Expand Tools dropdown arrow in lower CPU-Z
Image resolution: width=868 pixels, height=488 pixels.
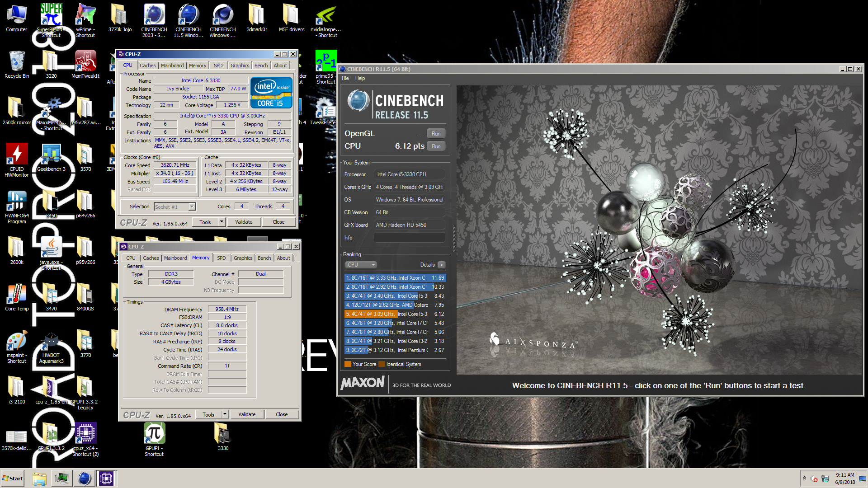click(225, 414)
